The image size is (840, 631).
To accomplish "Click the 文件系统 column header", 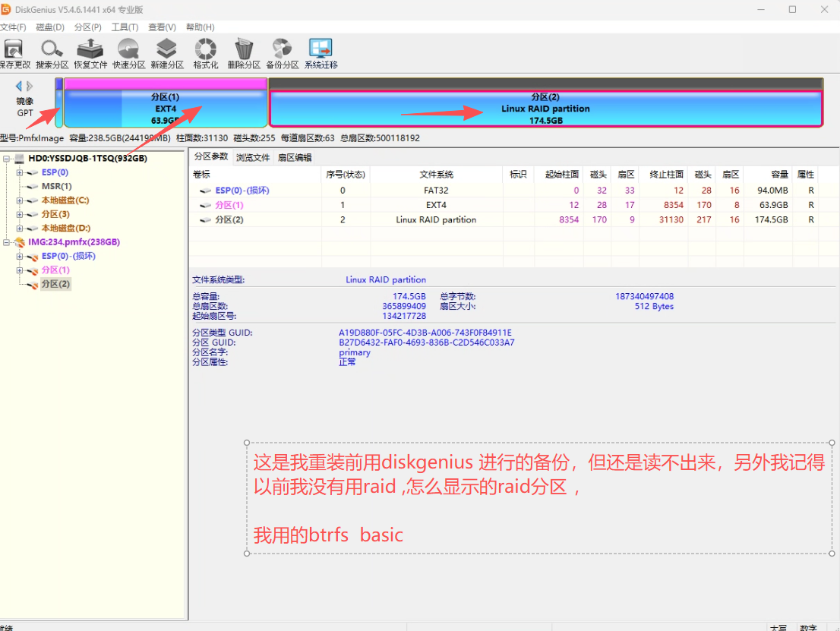I will (x=436, y=175).
